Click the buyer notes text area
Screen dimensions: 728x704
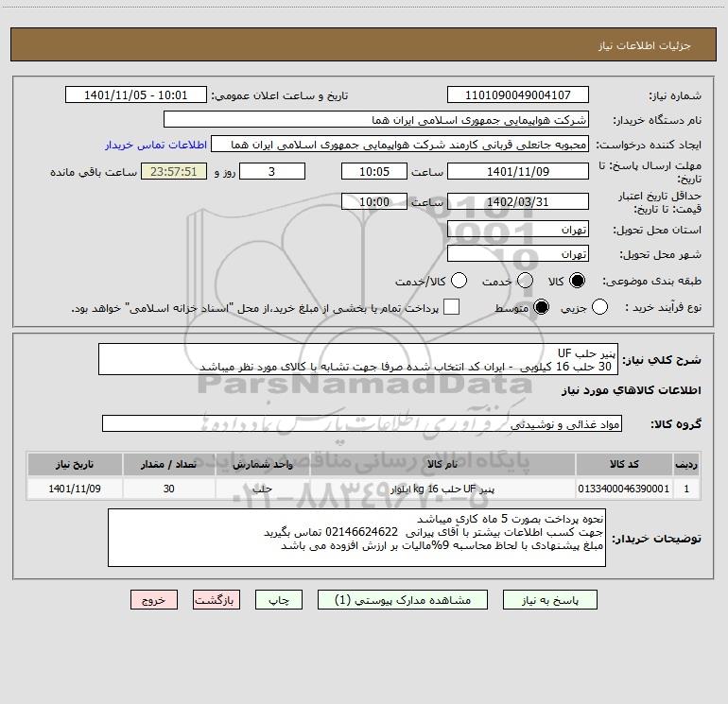pos(356,538)
